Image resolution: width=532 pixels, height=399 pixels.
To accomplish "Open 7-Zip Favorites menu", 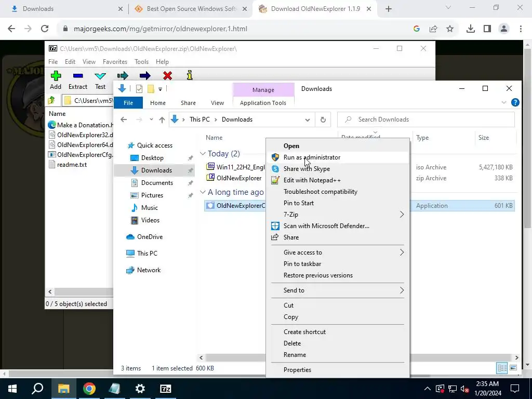I will click(115, 62).
